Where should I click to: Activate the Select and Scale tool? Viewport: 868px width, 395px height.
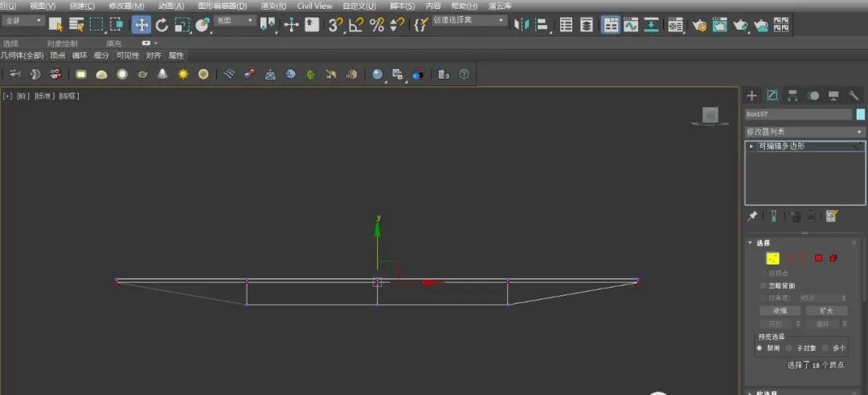182,24
